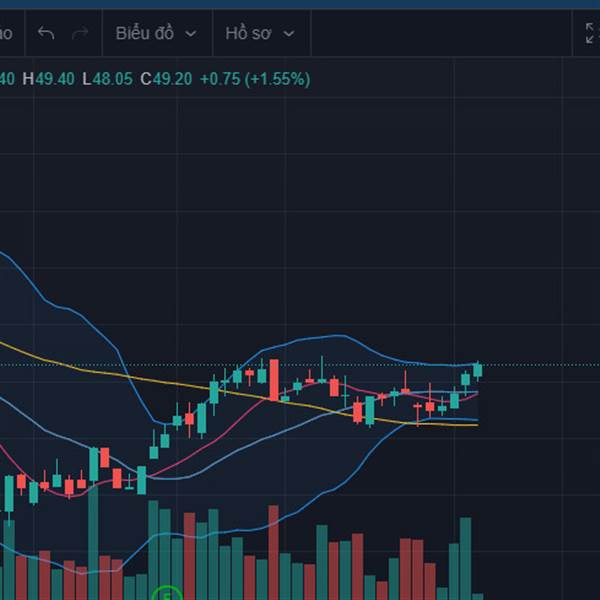This screenshot has width=600, height=600.
Task: Click the green circle marker at chart bottom
Action: 167,593
